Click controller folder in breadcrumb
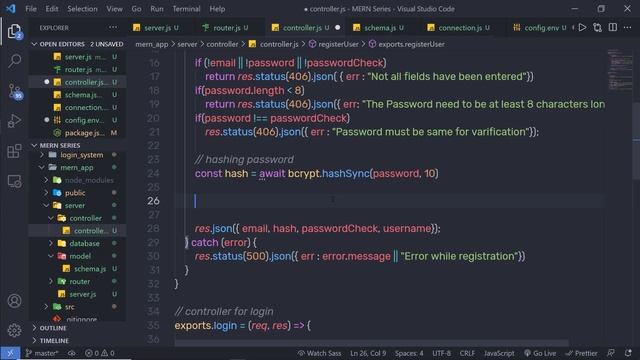Viewport: 640px width, 360px height. [x=222, y=44]
